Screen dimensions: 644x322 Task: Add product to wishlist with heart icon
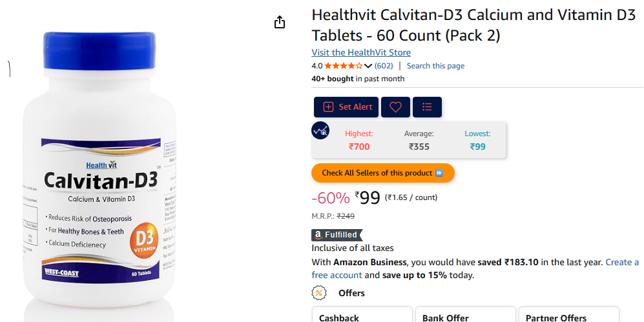click(x=395, y=107)
